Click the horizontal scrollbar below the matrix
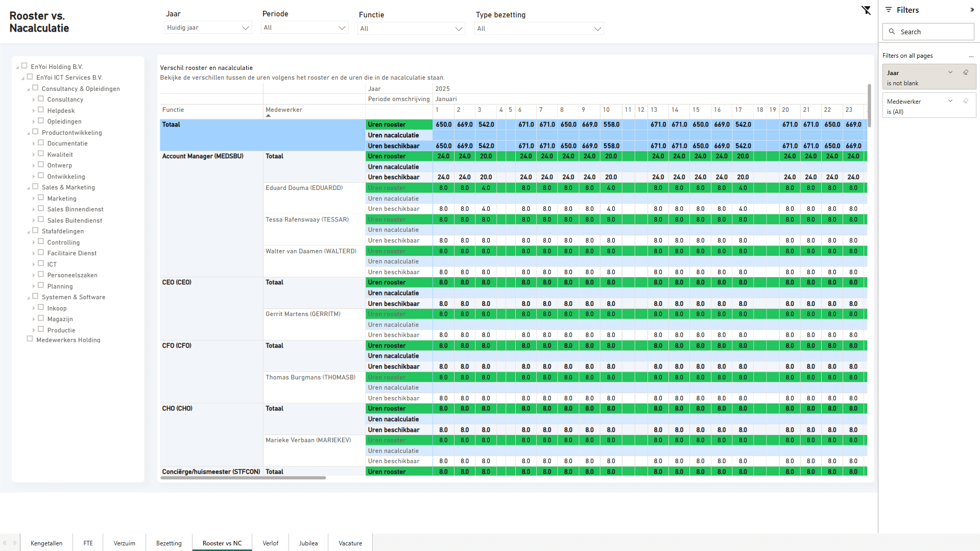 [243, 478]
